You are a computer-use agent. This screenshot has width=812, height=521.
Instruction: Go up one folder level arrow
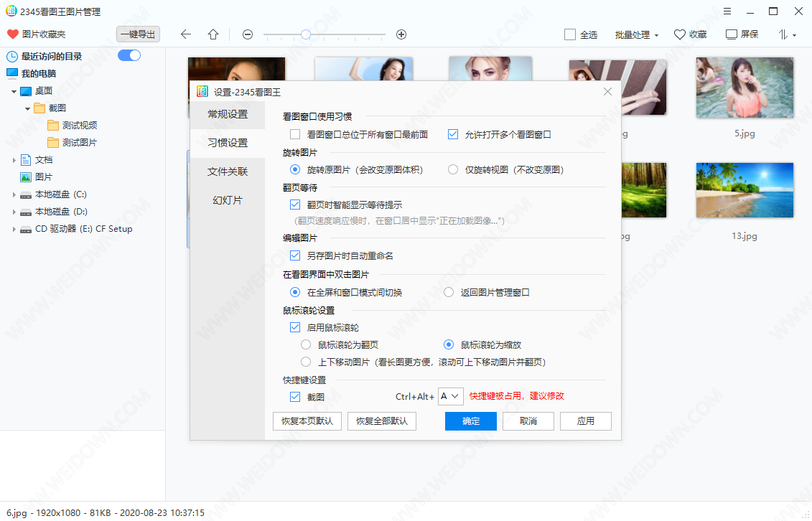click(213, 34)
